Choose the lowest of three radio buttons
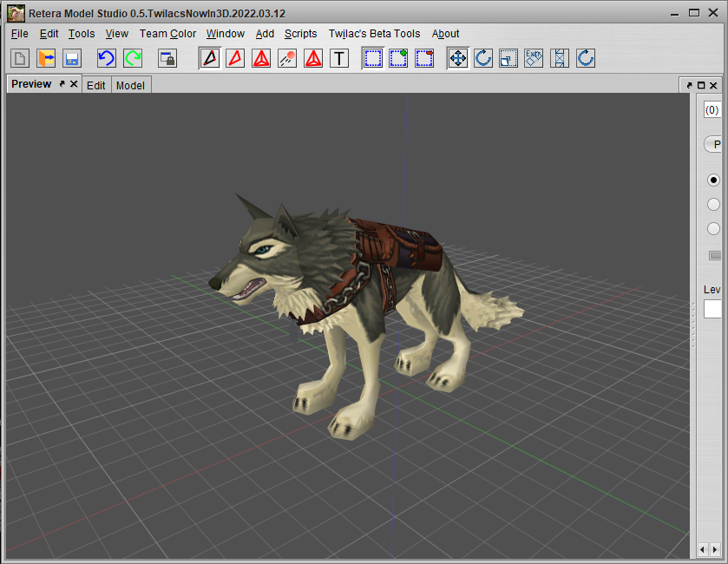The image size is (728, 564). pos(713,228)
